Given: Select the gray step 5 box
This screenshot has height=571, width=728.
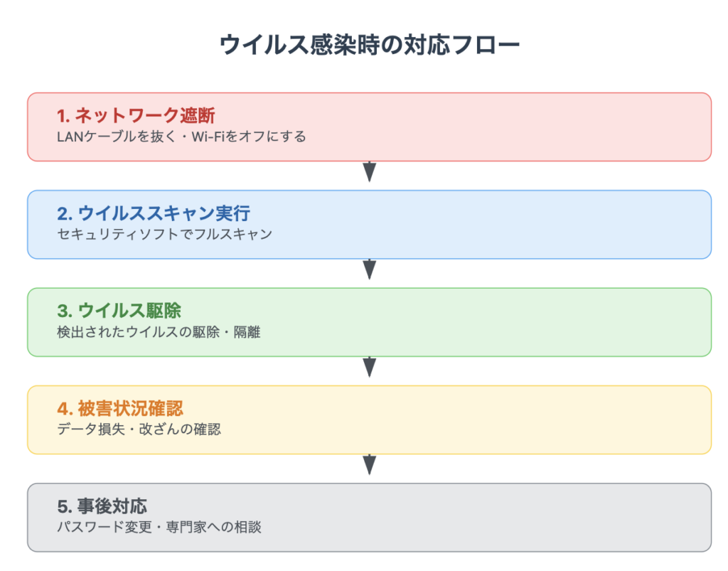Looking at the screenshot, I should tap(369, 517).
